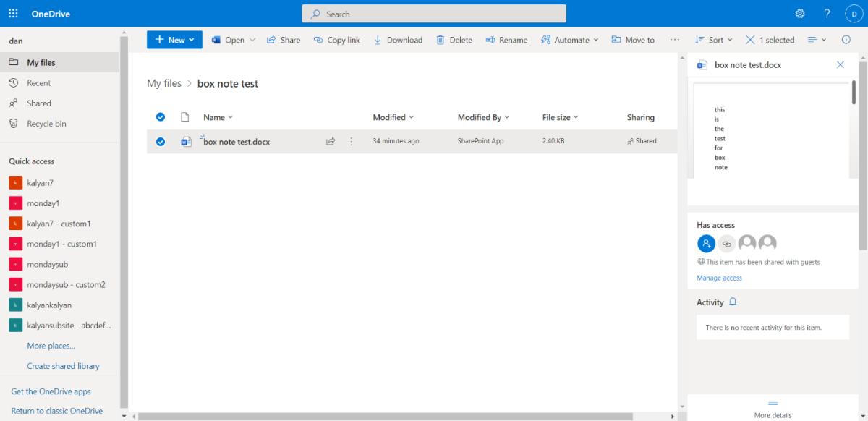Open the details pane info icon
Screen dimensions: 868x421
click(x=846, y=40)
